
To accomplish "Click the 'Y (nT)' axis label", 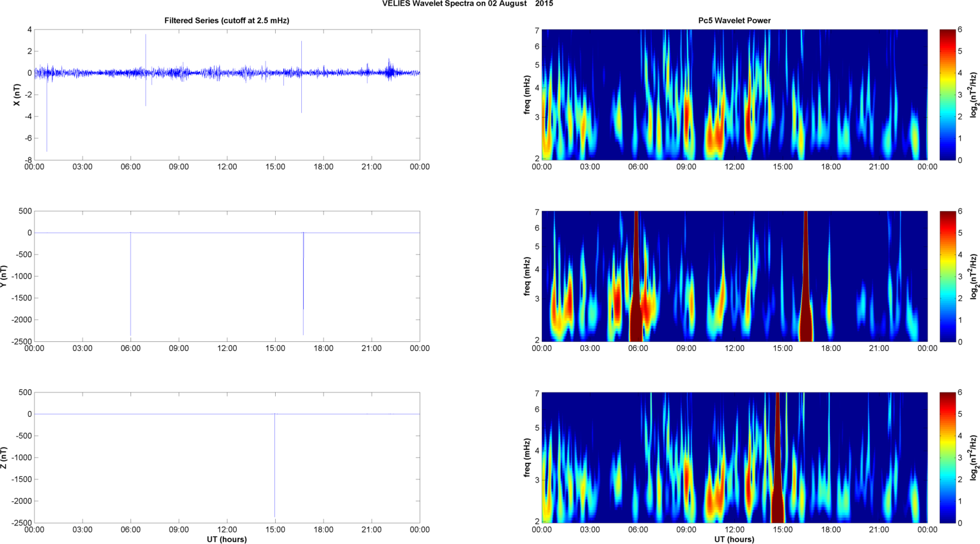I will (x=4, y=276).
